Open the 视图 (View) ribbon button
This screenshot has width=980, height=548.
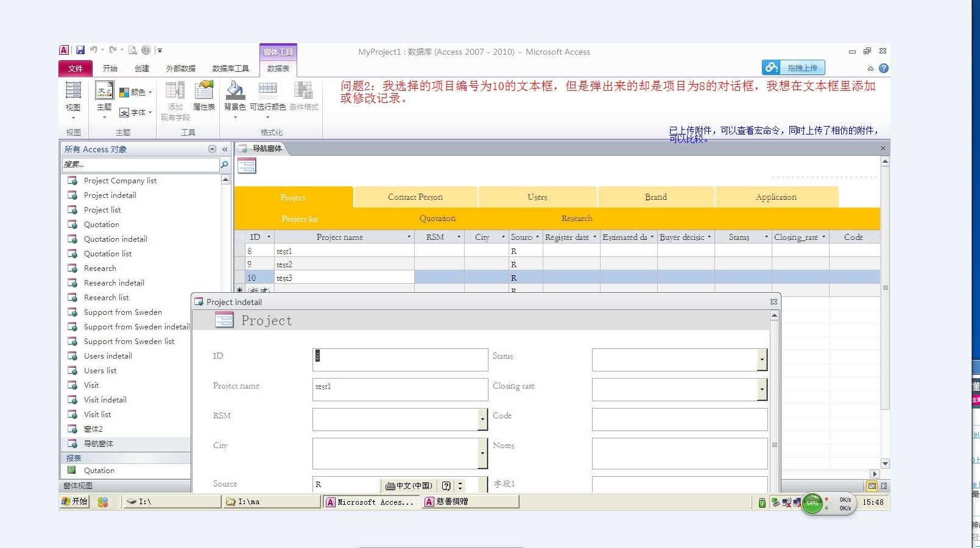tap(73, 100)
